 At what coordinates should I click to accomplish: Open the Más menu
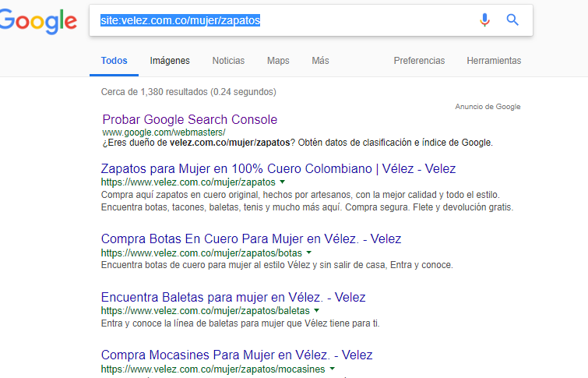click(x=320, y=61)
